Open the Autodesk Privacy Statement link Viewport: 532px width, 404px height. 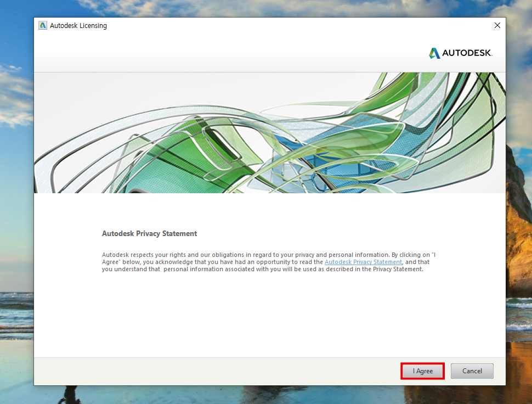[x=363, y=262]
